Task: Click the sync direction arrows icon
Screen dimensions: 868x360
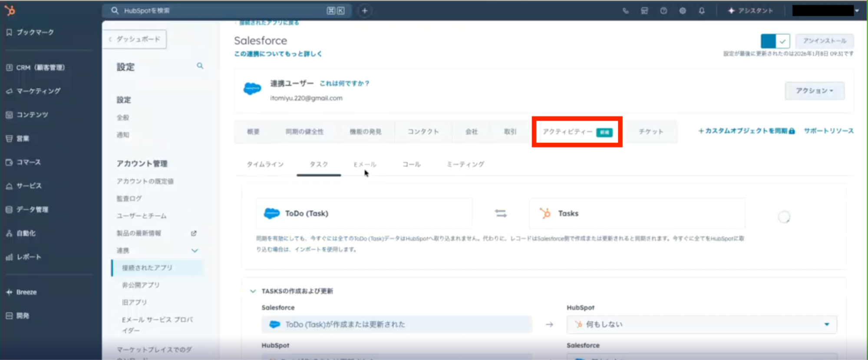Action: click(501, 213)
